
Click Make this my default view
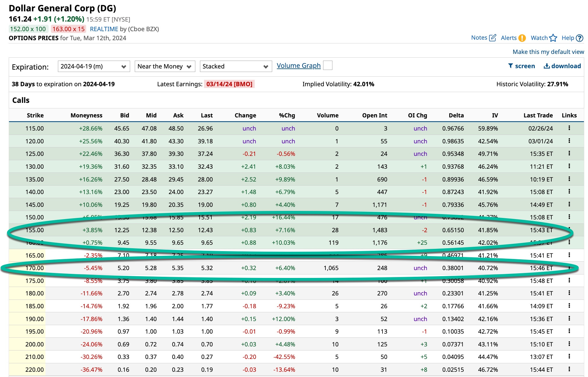click(x=548, y=52)
